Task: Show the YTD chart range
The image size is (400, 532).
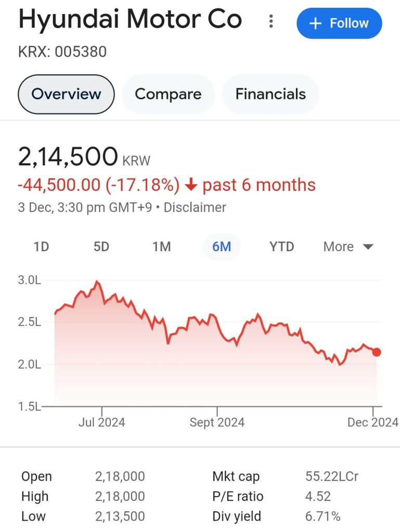Action: [x=282, y=246]
